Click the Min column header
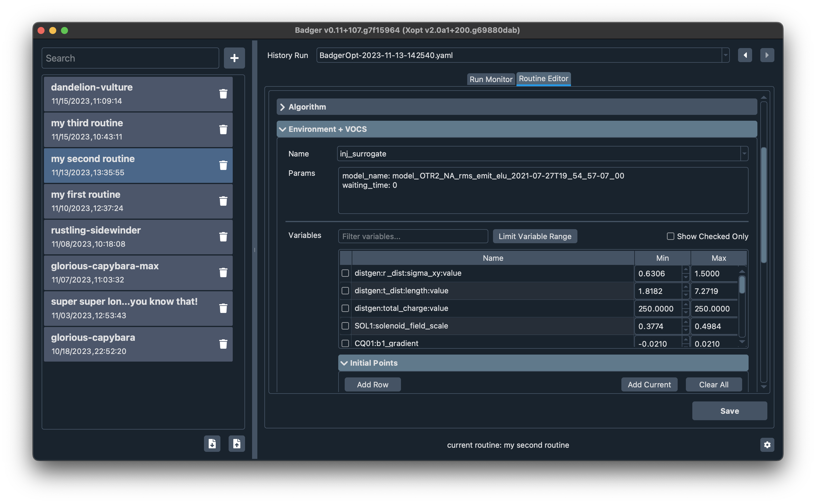This screenshot has height=504, width=816. 662,258
